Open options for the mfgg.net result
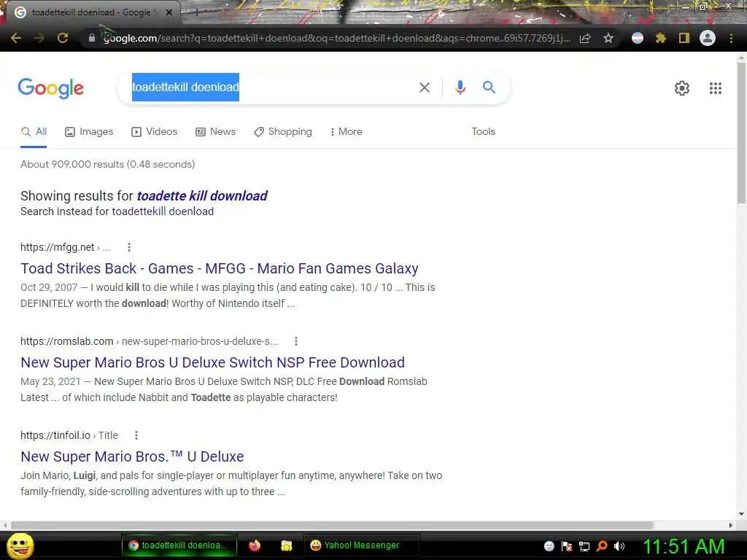The image size is (747, 560). tap(128, 247)
